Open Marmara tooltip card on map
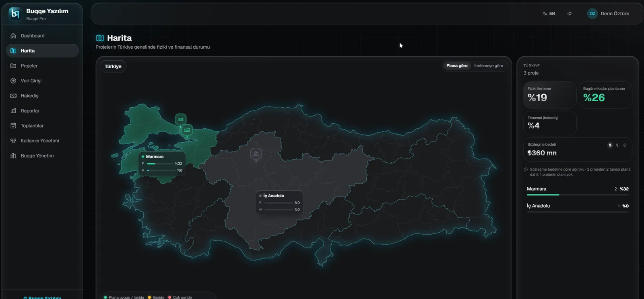 pyautogui.click(x=163, y=164)
